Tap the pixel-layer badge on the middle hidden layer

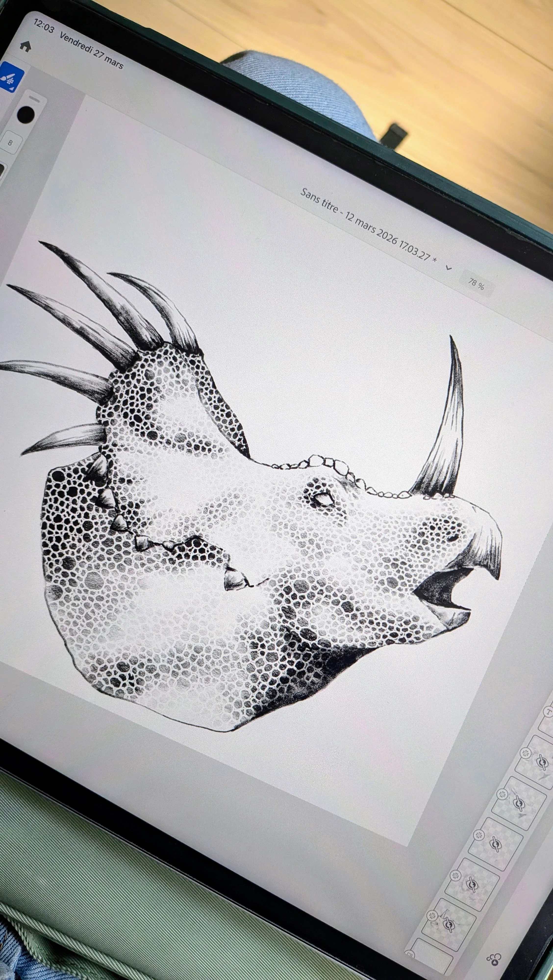[x=478, y=835]
